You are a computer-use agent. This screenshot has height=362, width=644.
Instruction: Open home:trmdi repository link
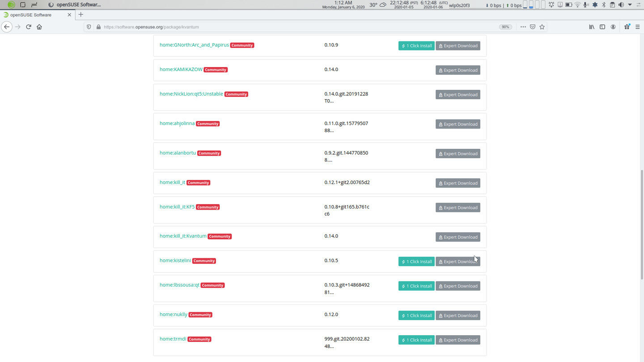pos(173,339)
